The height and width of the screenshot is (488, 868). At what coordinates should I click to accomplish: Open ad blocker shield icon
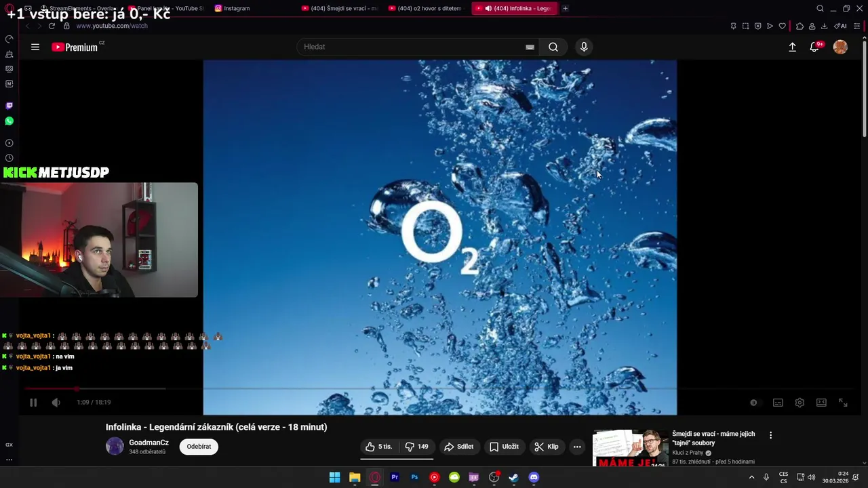click(x=757, y=26)
